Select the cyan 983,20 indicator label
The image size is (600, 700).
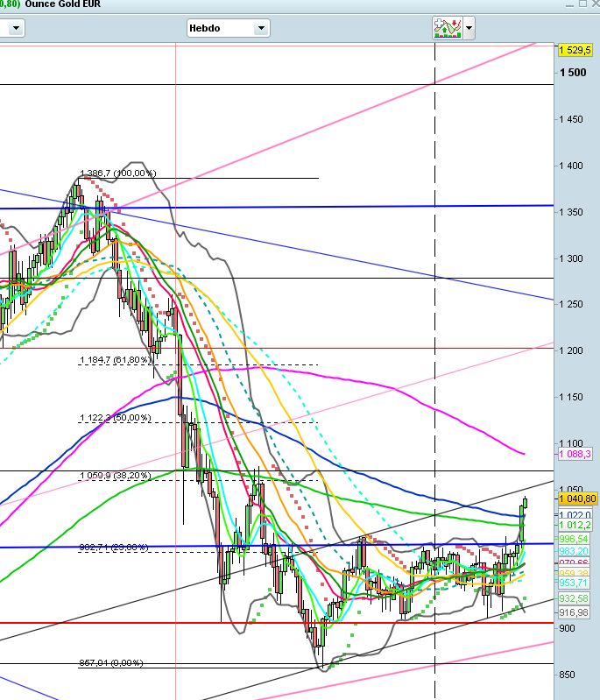pyautogui.click(x=574, y=551)
